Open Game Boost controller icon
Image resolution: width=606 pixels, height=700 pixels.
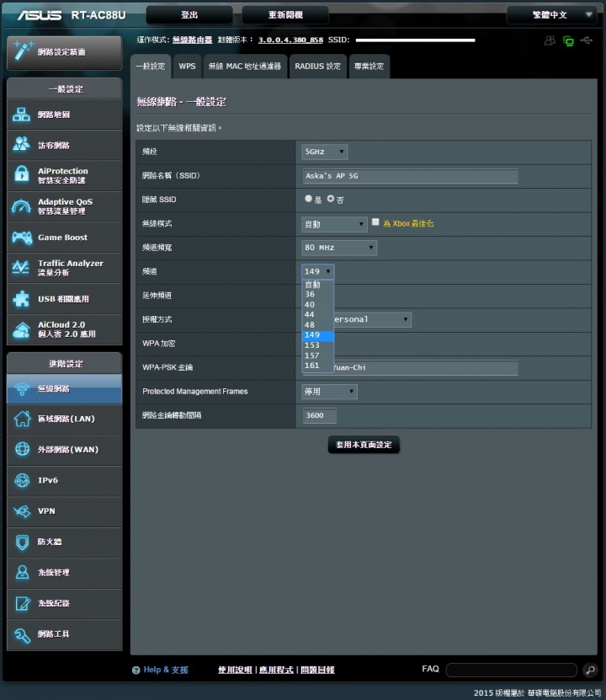click(21, 238)
